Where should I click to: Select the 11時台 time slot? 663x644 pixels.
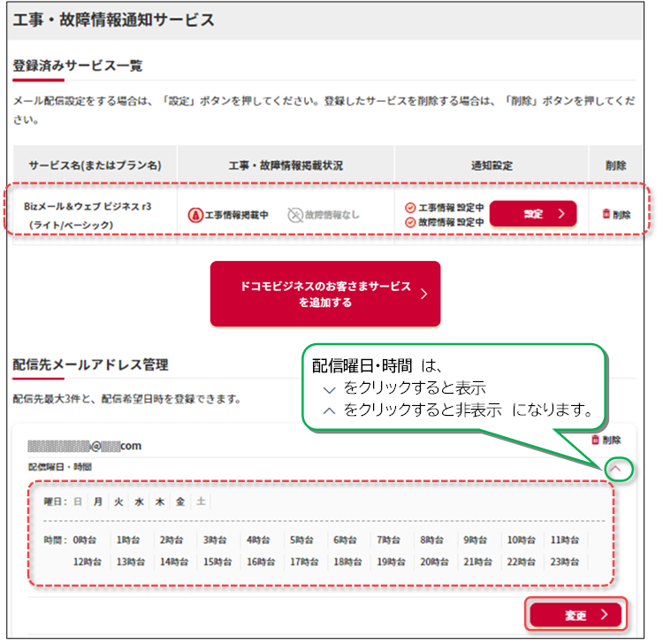[x=565, y=540]
